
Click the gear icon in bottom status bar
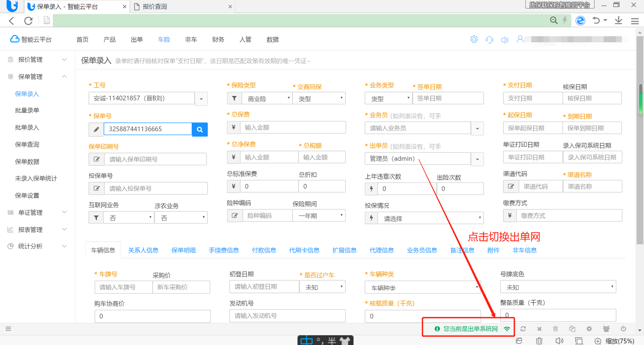[589, 329]
